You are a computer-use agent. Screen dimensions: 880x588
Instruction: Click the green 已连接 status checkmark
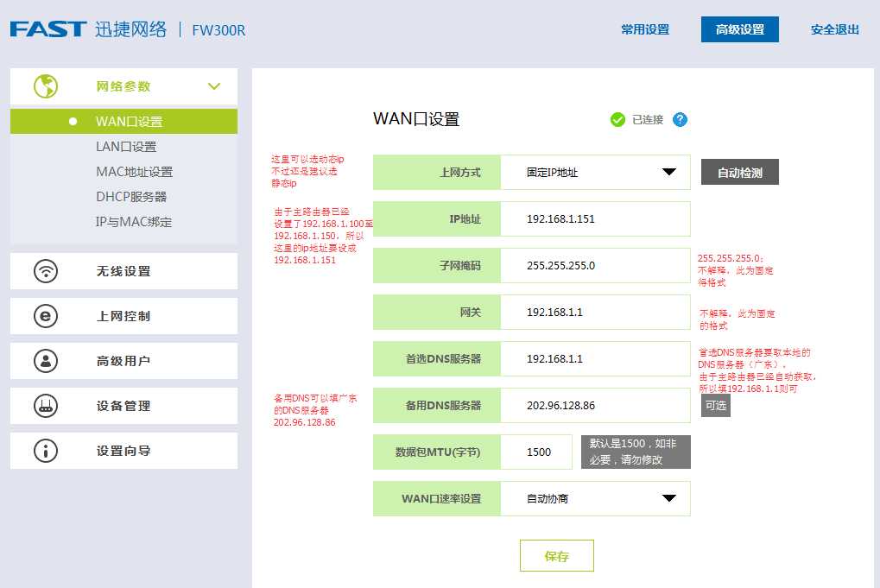[617, 120]
